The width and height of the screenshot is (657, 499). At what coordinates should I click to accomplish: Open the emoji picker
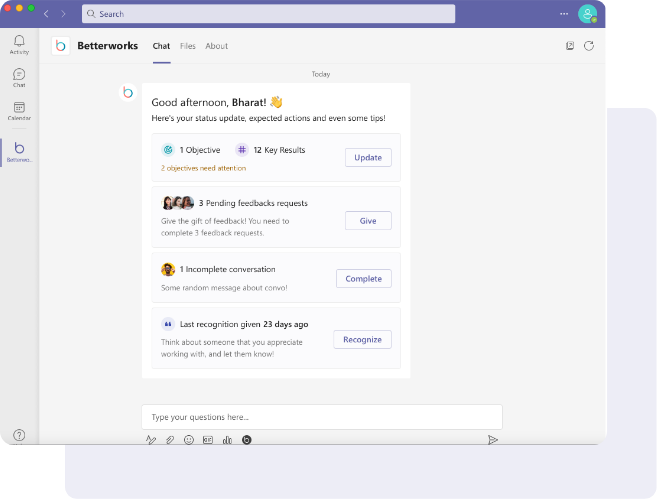coord(189,440)
